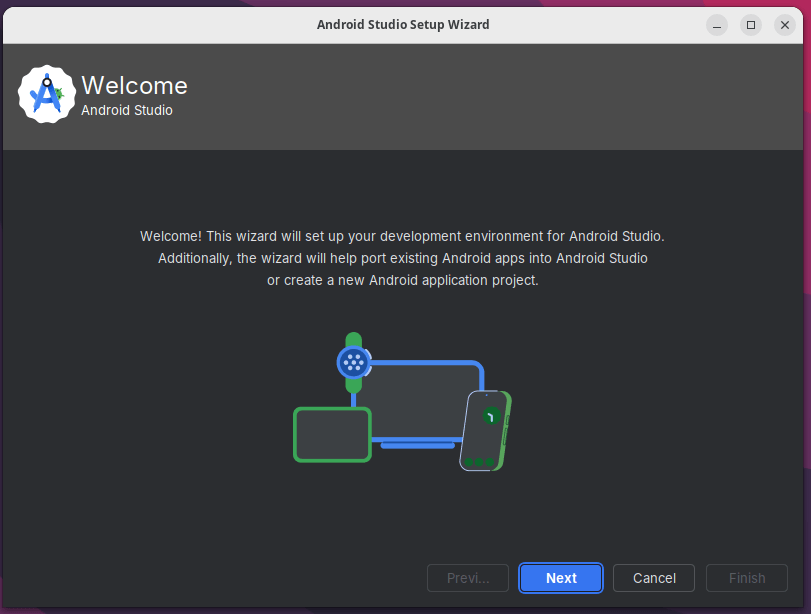Click the smartphone in the illustration
811x614 pixels.
[485, 431]
